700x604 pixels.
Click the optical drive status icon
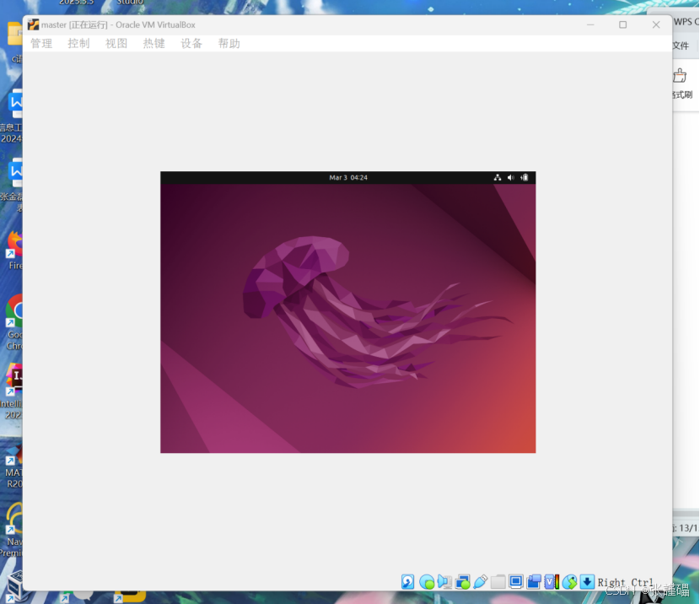click(x=427, y=582)
